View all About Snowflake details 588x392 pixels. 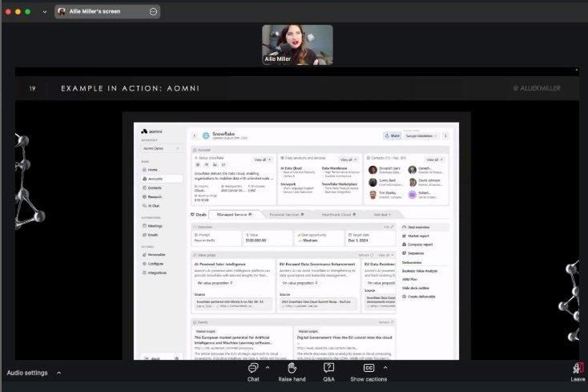(263, 160)
